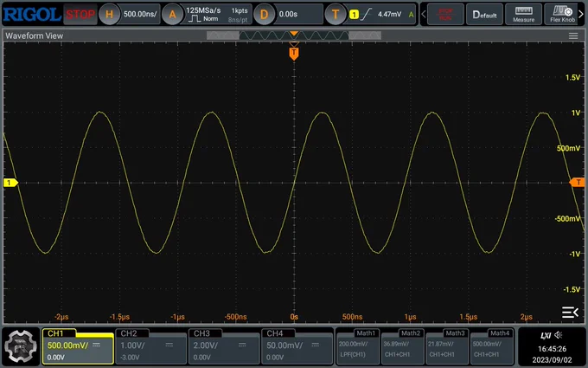Toggle CH2 coupling icon
588x368 pixels.
[x=169, y=345]
